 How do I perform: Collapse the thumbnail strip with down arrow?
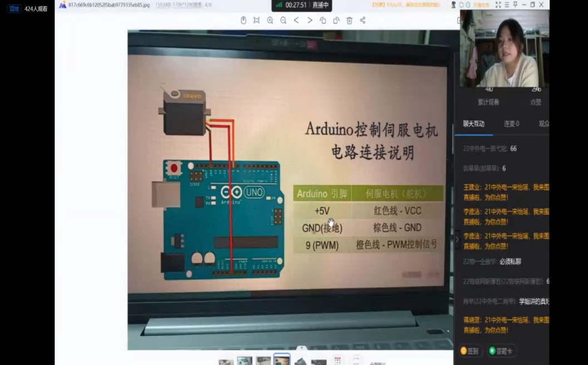(x=302, y=348)
